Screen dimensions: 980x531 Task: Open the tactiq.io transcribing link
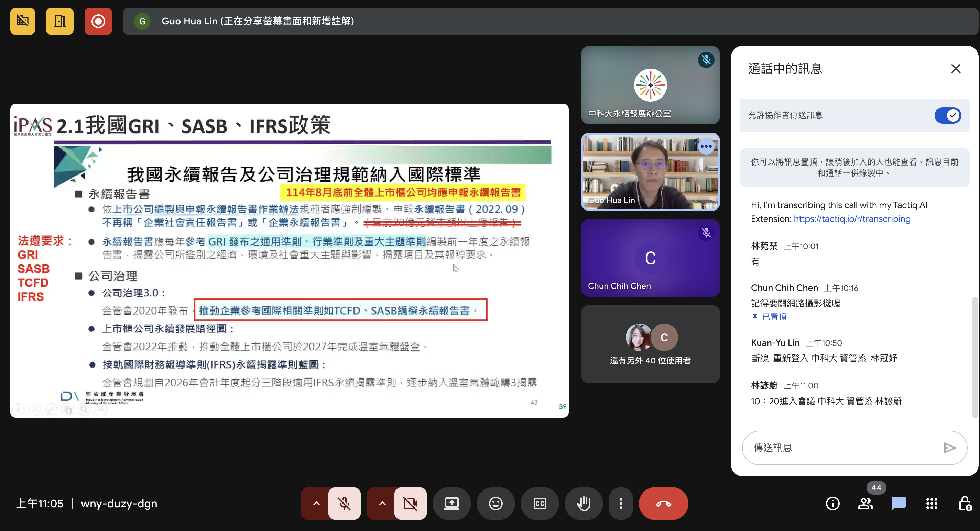point(852,219)
